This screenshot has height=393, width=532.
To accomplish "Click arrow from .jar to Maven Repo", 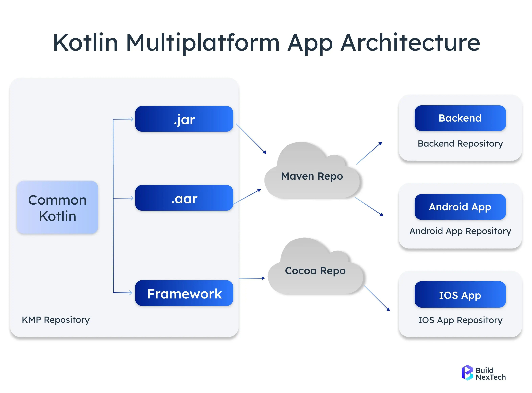I will (x=251, y=138).
